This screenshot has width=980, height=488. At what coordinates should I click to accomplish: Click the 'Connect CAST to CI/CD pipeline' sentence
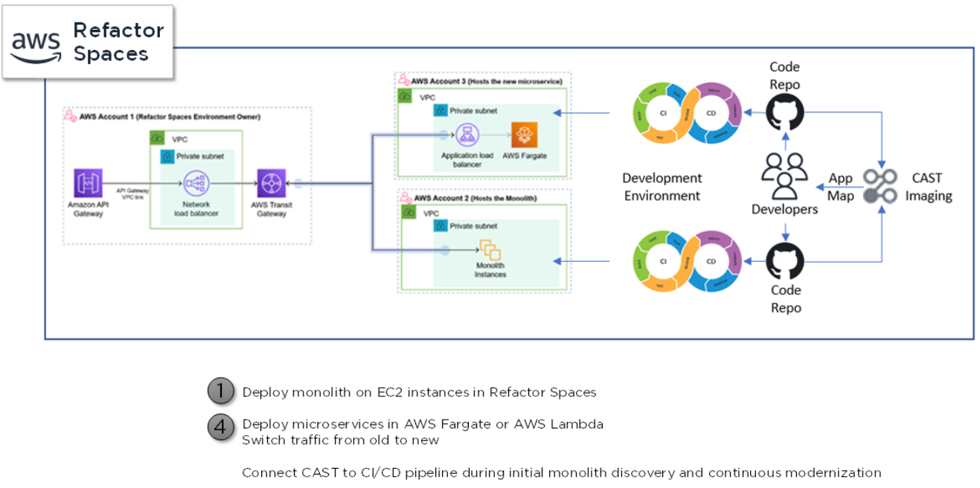click(562, 472)
